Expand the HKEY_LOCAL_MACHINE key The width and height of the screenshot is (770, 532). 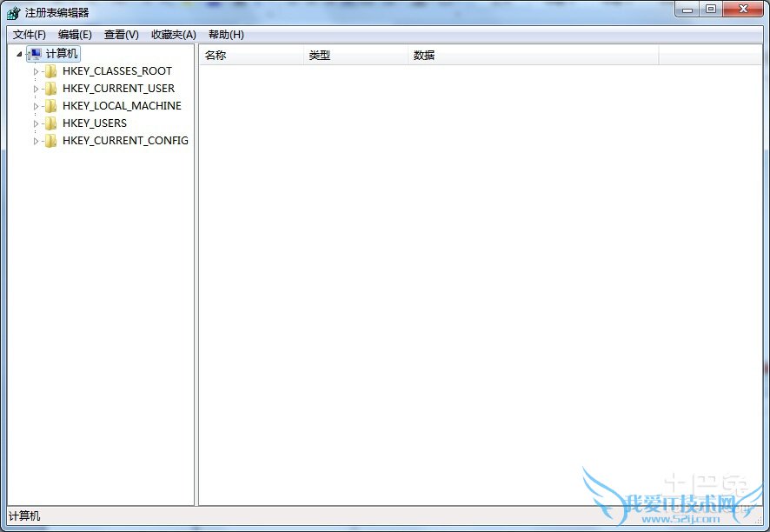point(36,106)
